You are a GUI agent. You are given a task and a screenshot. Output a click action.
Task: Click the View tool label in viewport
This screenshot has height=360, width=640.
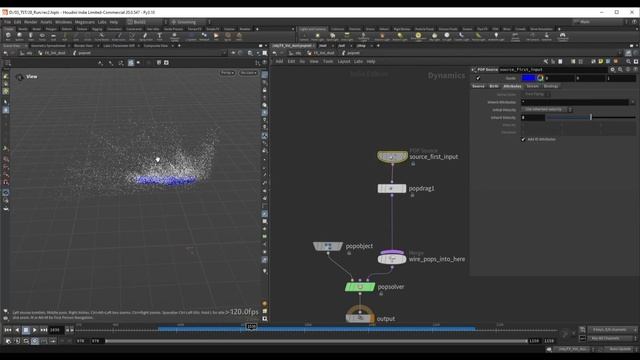[31, 77]
